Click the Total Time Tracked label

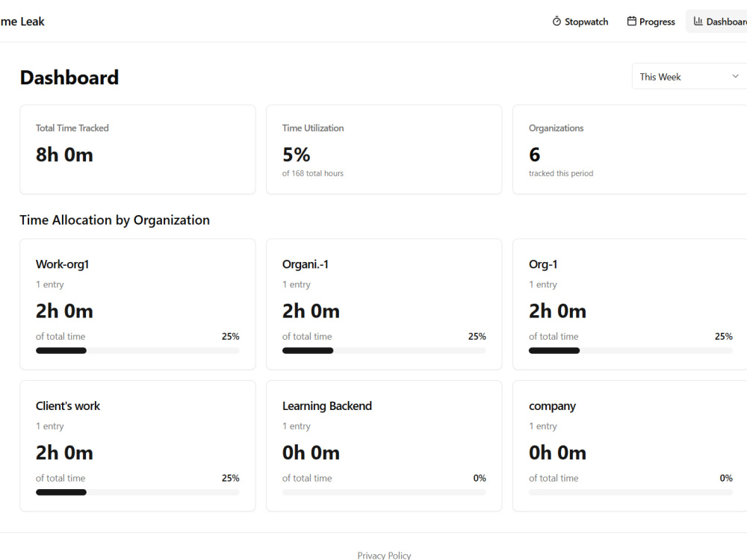coord(72,128)
